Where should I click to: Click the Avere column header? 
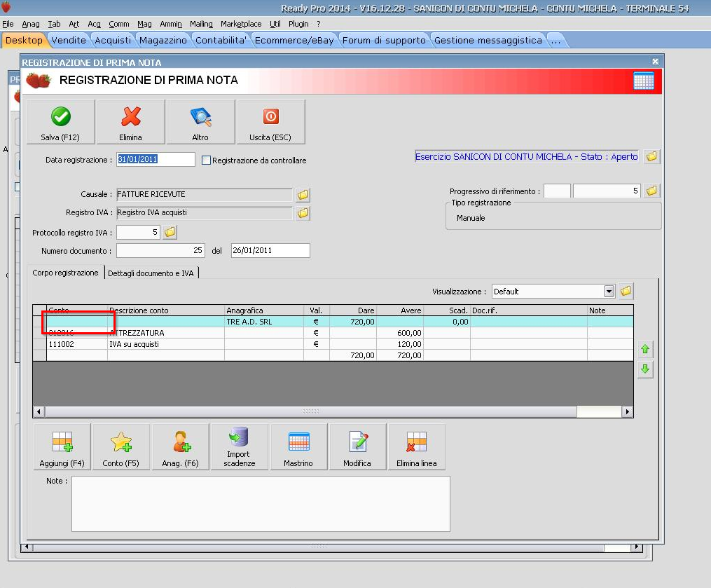click(400, 310)
